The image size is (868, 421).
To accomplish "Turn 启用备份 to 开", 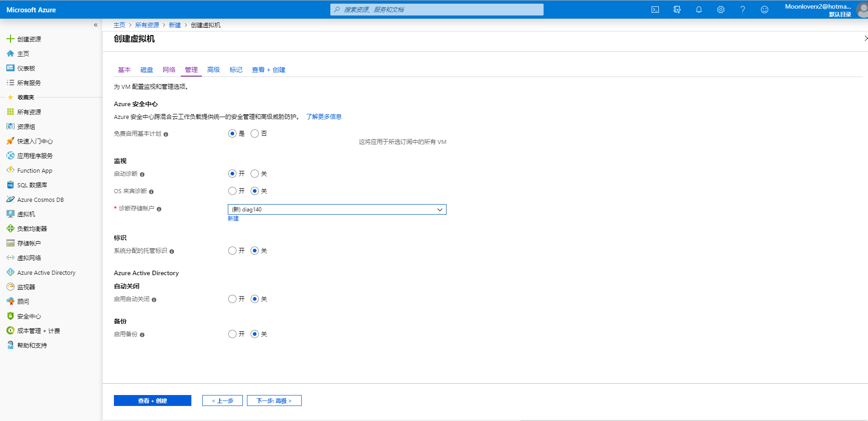I will pyautogui.click(x=232, y=334).
